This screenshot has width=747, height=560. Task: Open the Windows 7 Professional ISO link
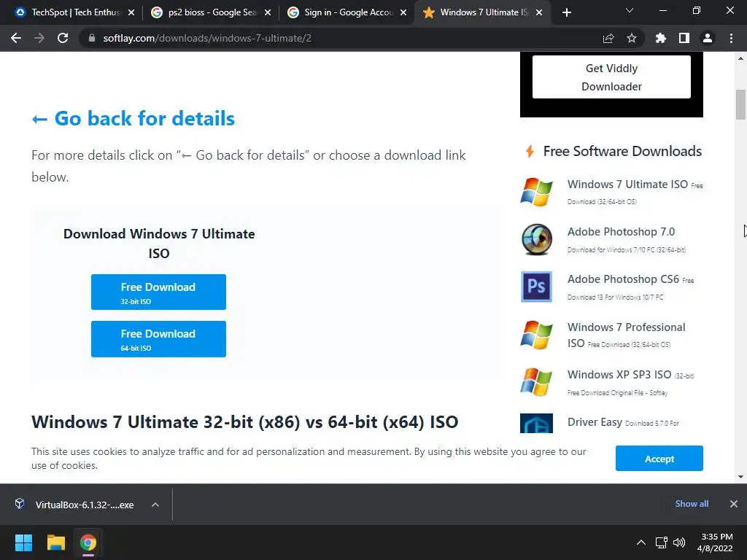626,335
